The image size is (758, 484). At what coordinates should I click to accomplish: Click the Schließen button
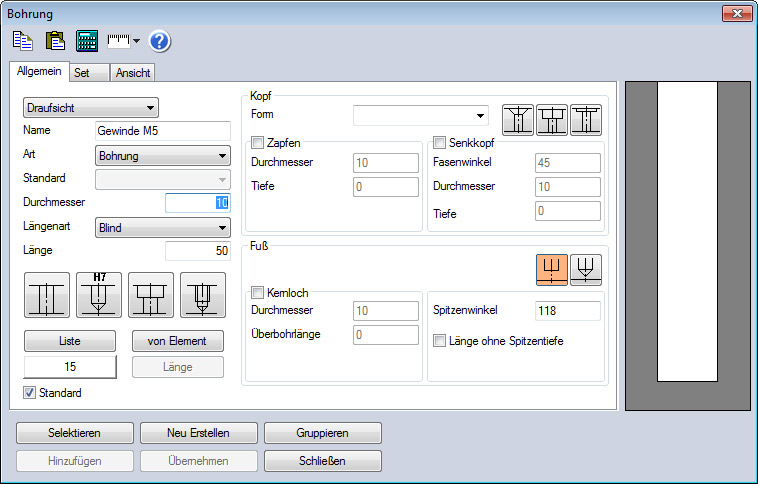coord(322,461)
